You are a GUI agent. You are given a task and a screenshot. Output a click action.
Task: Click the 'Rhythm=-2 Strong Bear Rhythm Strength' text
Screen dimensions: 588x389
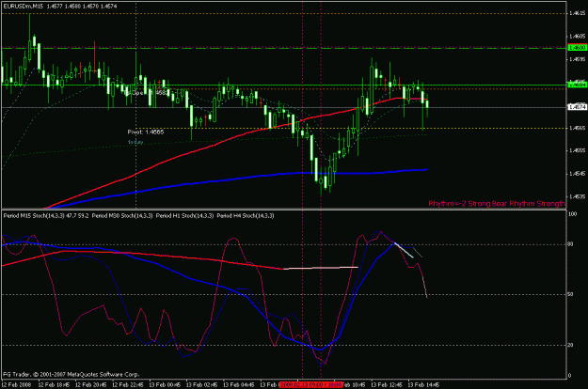click(497, 204)
